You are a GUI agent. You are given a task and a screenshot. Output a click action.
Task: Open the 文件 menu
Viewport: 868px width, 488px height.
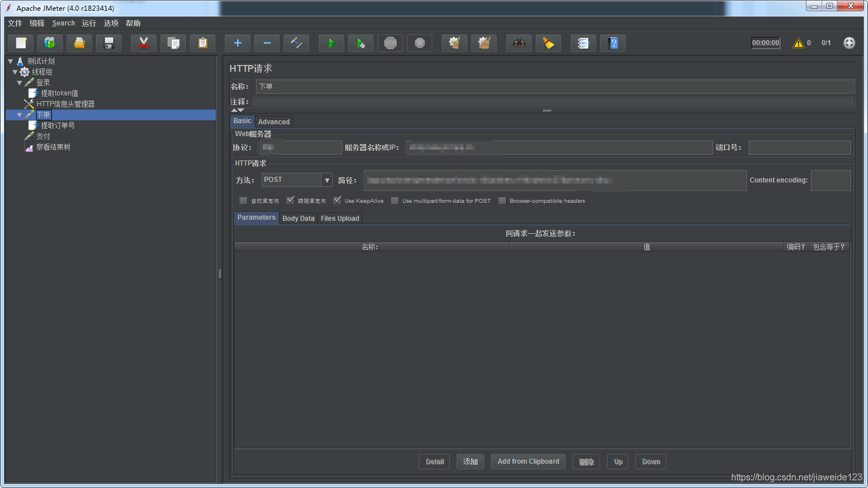(15, 23)
